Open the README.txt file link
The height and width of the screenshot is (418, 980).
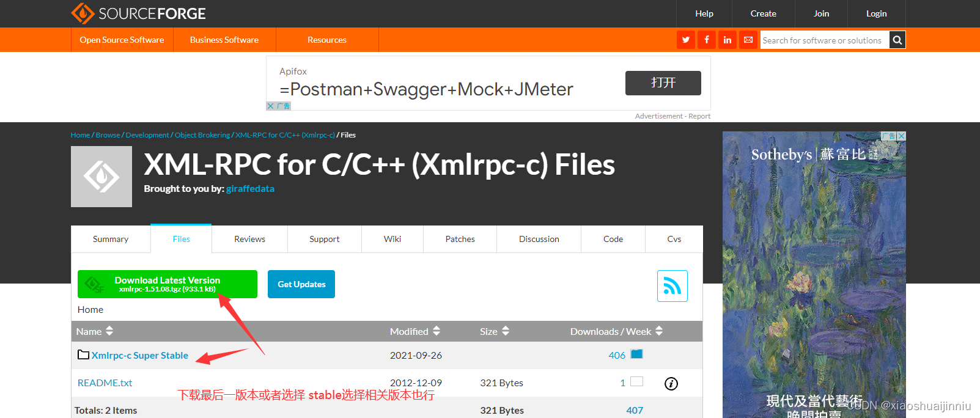click(x=105, y=383)
